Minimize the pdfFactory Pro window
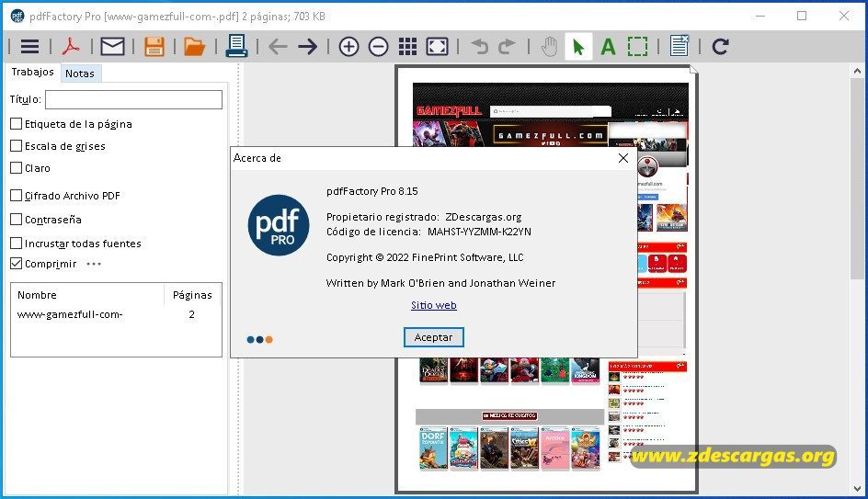 (x=760, y=16)
